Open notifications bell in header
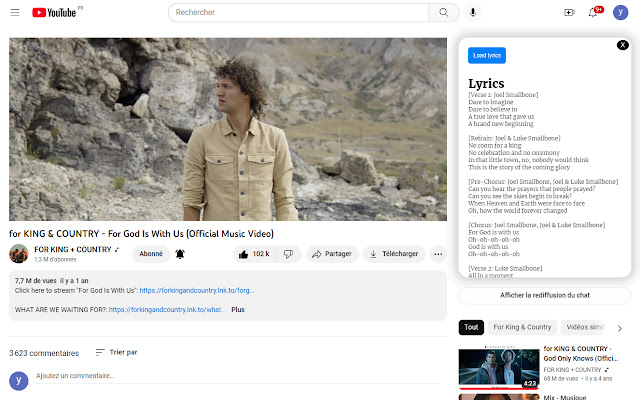The width and height of the screenshot is (640, 400). [593, 13]
